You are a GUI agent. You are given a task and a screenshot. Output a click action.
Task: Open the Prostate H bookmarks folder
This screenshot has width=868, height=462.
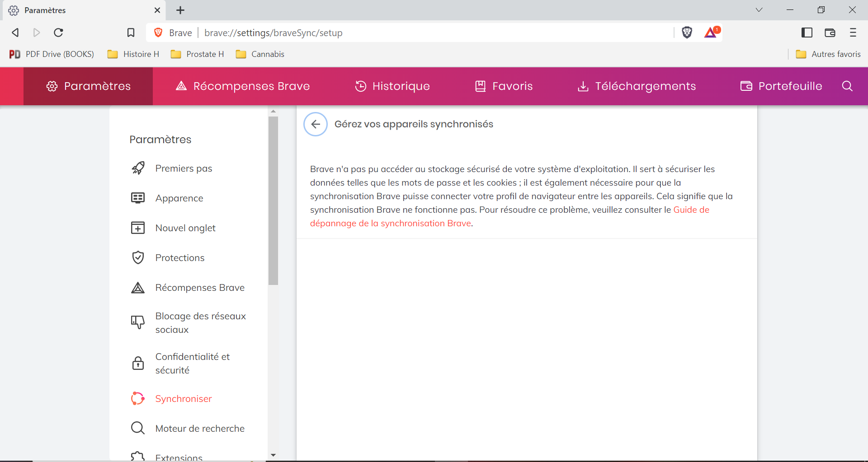[197, 54]
